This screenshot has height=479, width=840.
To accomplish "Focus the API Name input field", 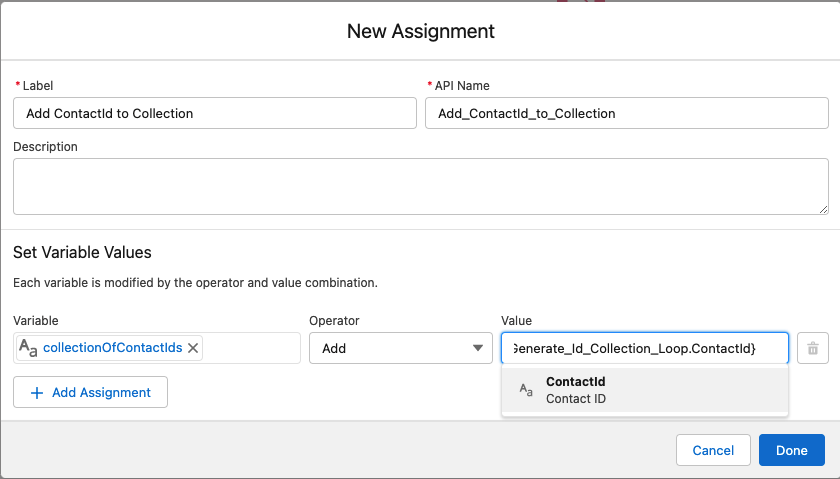I will coord(626,113).
